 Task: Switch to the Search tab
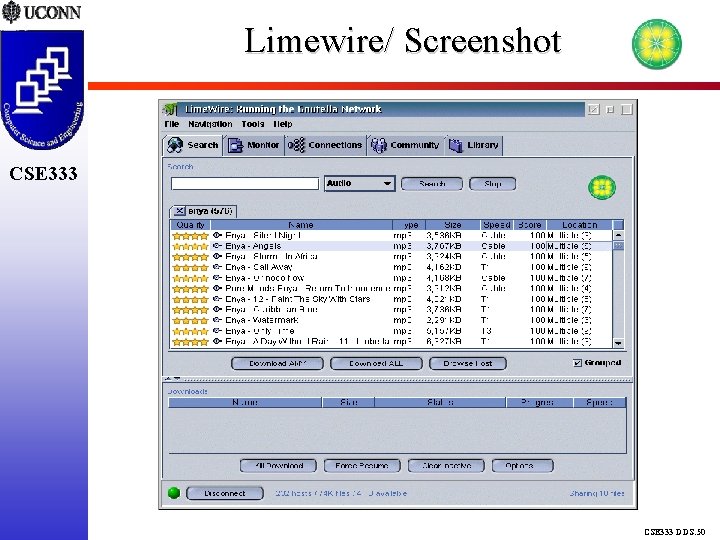[193, 145]
